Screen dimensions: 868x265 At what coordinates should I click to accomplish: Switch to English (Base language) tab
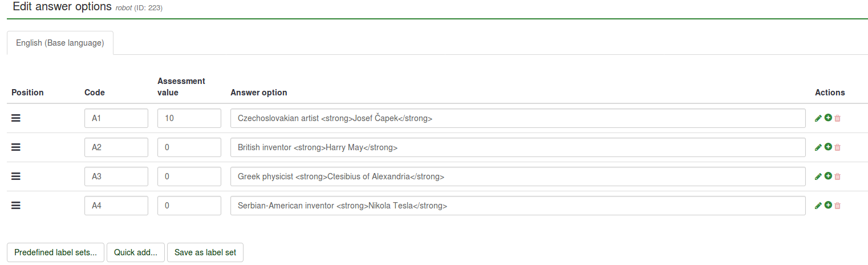click(60, 43)
